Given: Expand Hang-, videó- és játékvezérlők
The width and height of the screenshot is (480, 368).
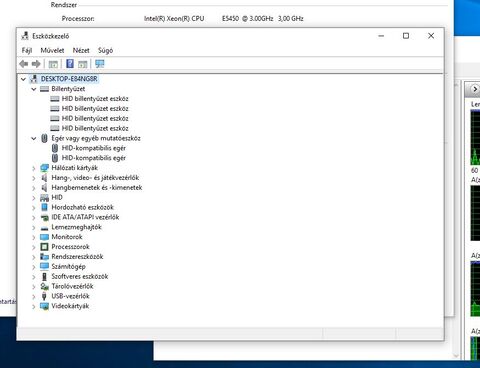Looking at the screenshot, I should (x=34, y=178).
